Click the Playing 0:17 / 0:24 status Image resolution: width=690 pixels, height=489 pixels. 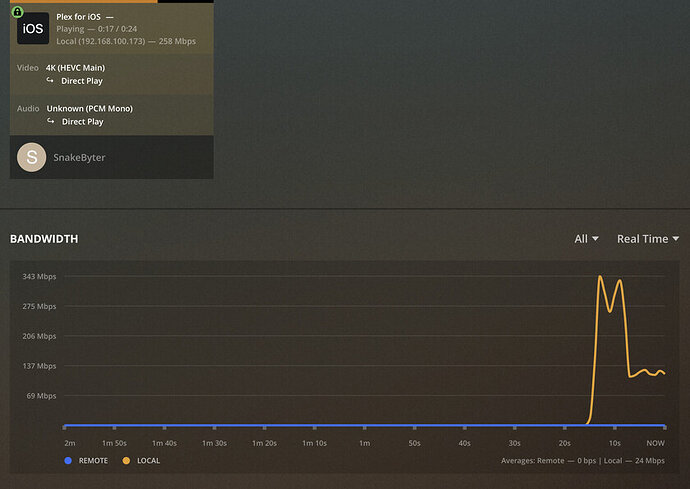click(96, 29)
